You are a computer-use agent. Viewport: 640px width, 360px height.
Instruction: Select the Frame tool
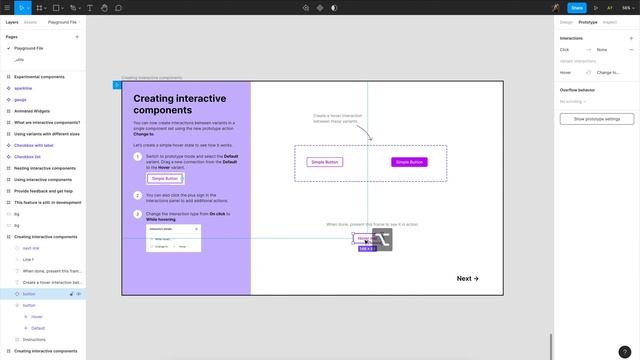[39, 8]
